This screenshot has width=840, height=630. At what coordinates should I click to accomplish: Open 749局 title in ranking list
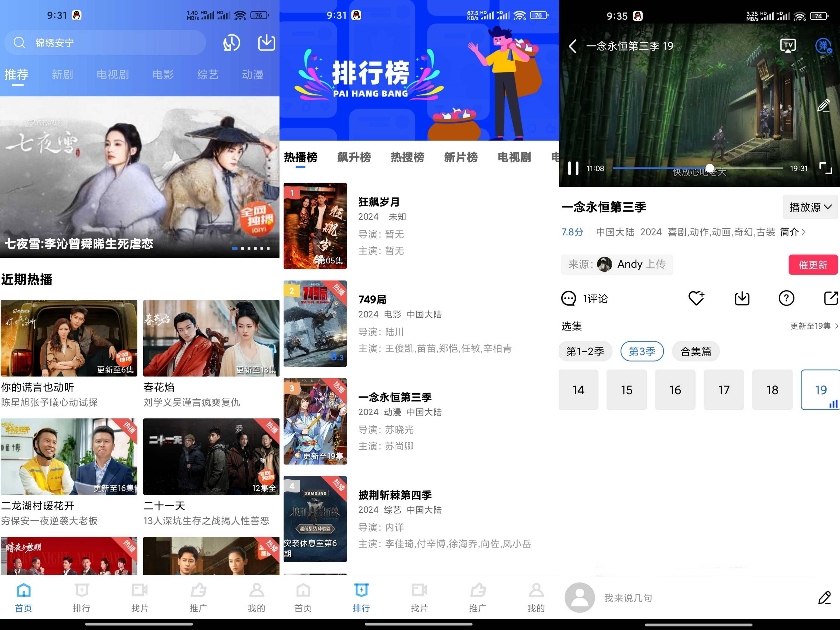point(372,300)
